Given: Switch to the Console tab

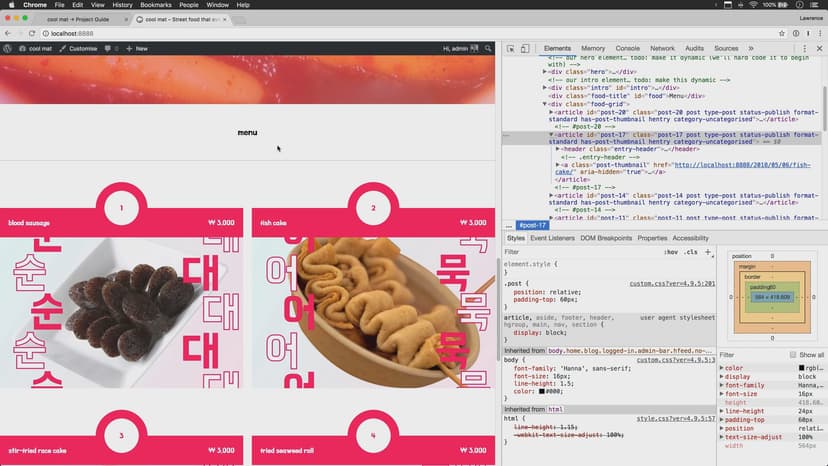Looking at the screenshot, I should 627,48.
